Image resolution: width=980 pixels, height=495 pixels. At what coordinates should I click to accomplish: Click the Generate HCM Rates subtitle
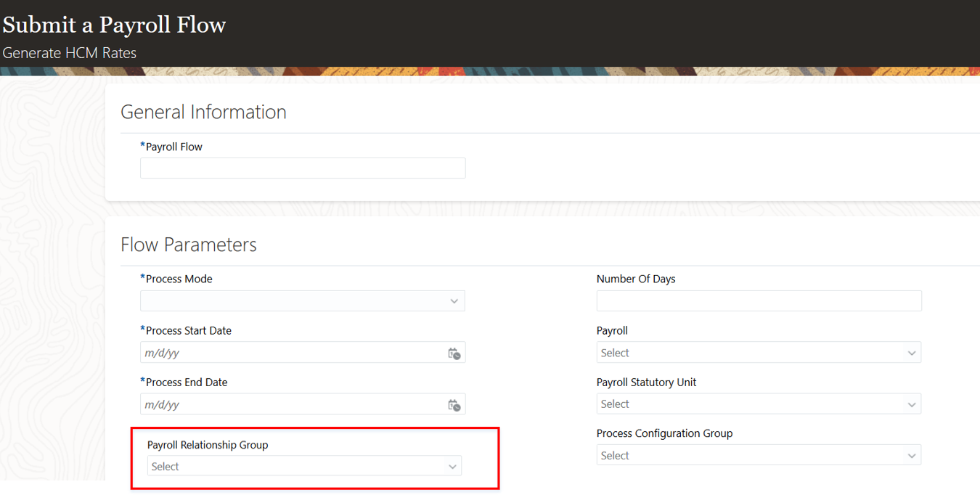pos(70,53)
